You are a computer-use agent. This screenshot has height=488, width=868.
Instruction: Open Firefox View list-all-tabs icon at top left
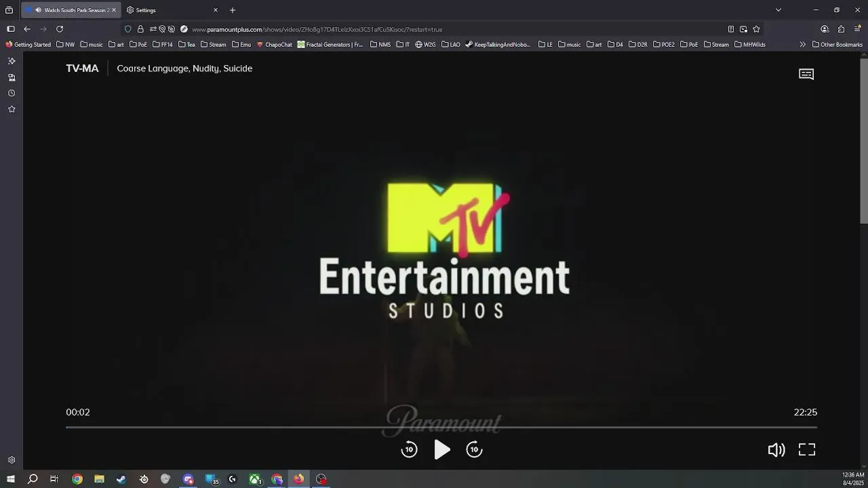(9, 10)
